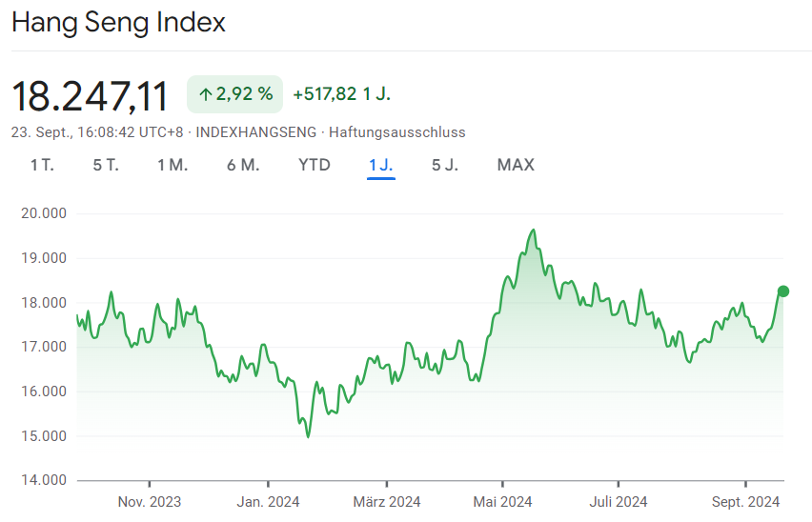Image resolution: width=812 pixels, height=522 pixels.
Task: Click the 17.000 y-axis label
Action: (x=44, y=347)
